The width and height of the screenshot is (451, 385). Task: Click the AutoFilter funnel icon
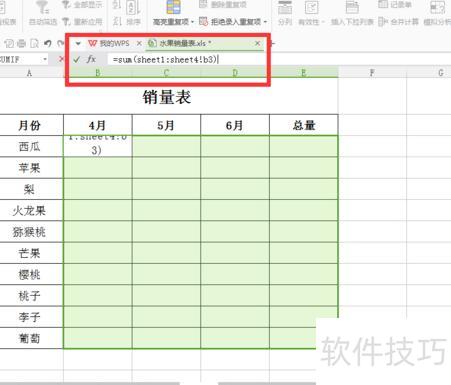(43, 7)
